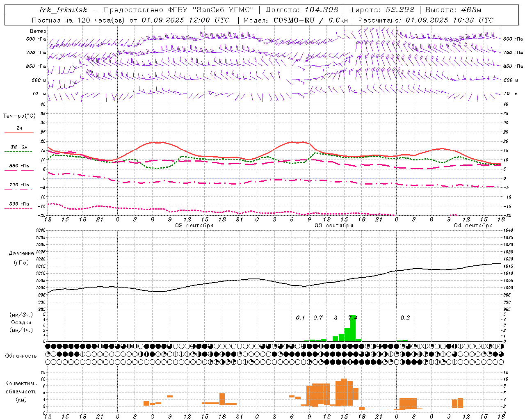Click the '2м' red line legend entry
This screenshot has width=525, height=420.
tap(19, 128)
